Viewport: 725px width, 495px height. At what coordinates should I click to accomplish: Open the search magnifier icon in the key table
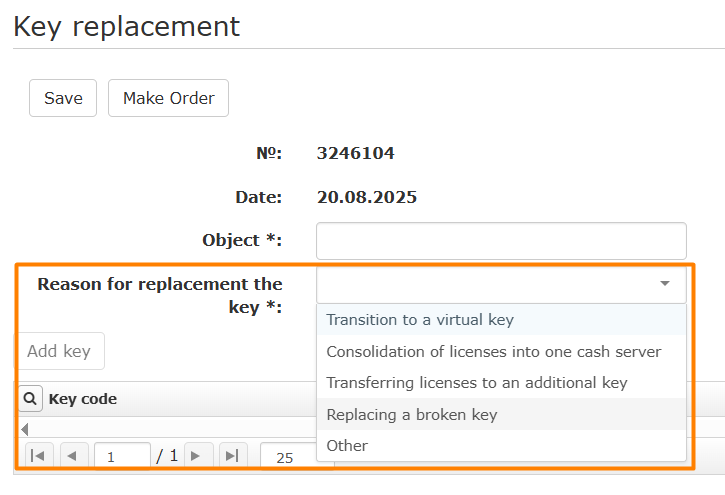(31, 399)
